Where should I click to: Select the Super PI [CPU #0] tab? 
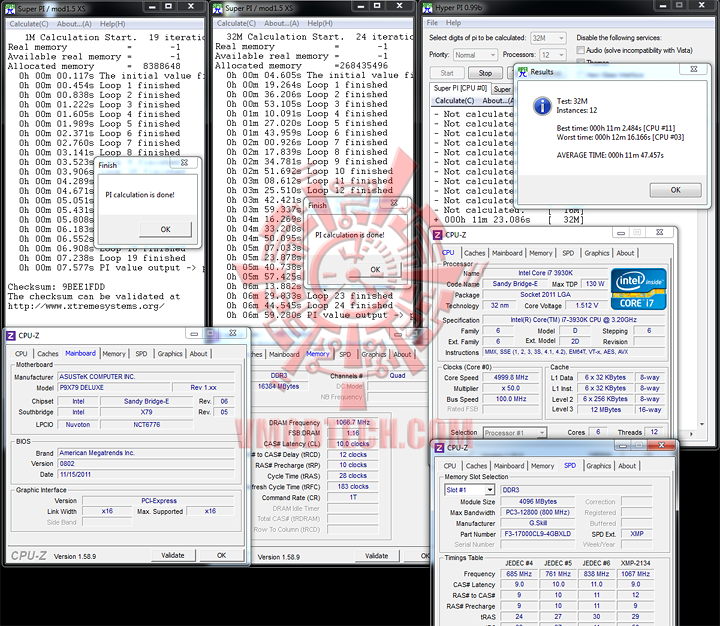(x=460, y=88)
